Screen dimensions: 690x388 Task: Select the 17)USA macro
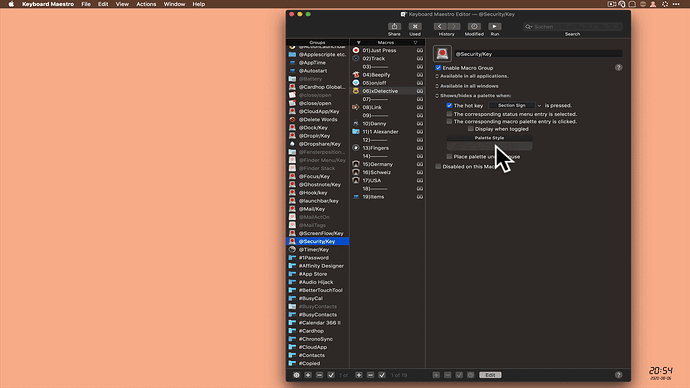pos(388,181)
